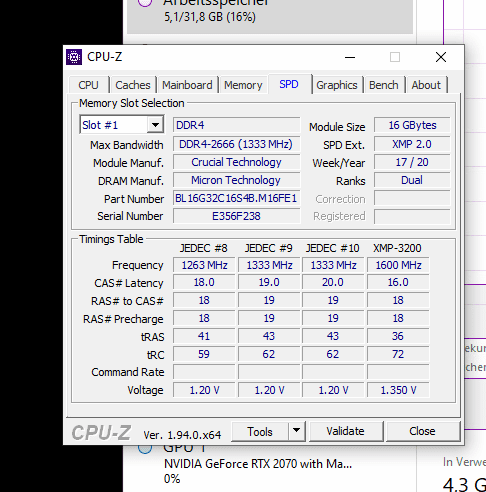Click the DDR4 memory type field
This screenshot has width=486, height=492.
236,125
